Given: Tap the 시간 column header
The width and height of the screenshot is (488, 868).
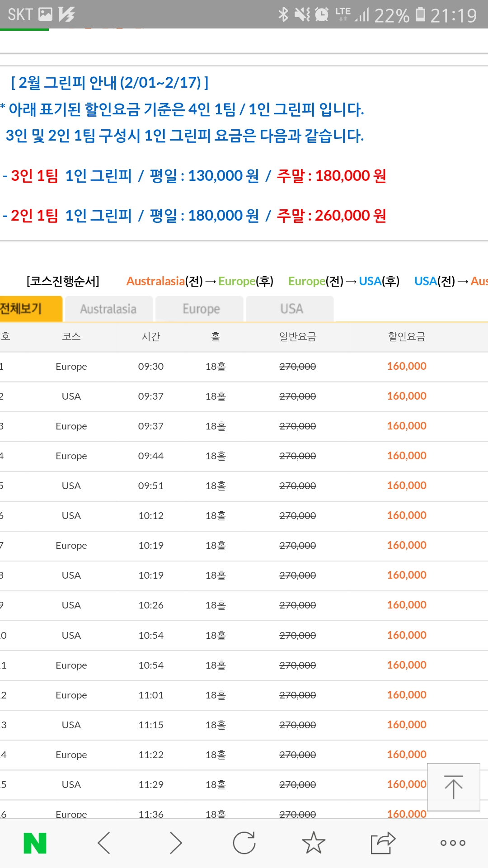Looking at the screenshot, I should 151,337.
